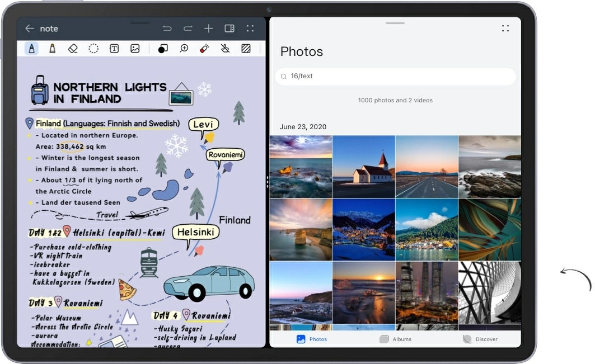Click the blue car drawing in the note
The image size is (595, 364).
click(209, 283)
